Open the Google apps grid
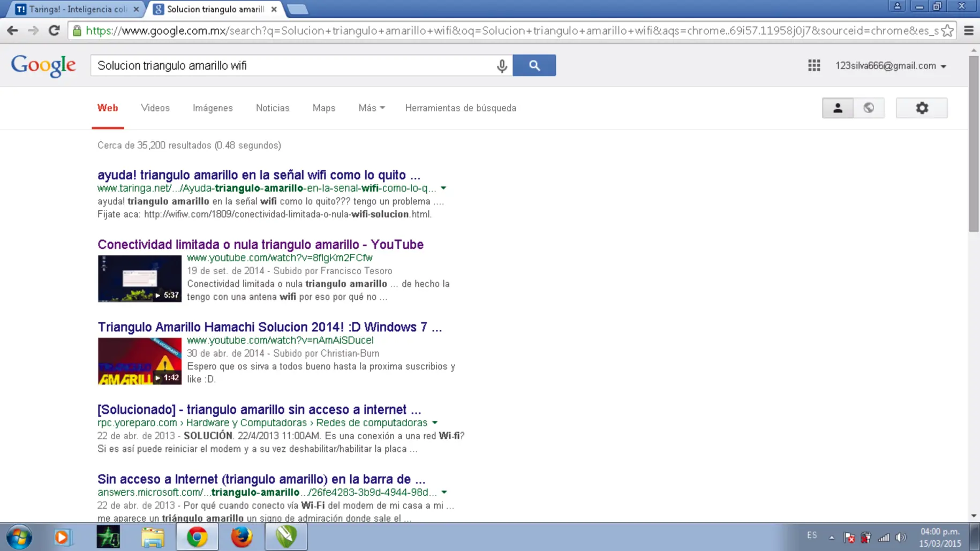The height and width of the screenshot is (551, 980). click(814, 65)
